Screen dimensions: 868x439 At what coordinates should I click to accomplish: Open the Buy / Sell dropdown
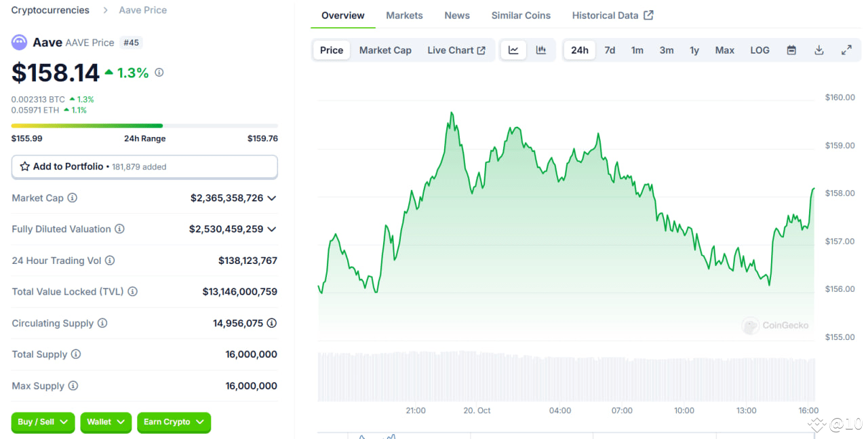click(x=42, y=422)
